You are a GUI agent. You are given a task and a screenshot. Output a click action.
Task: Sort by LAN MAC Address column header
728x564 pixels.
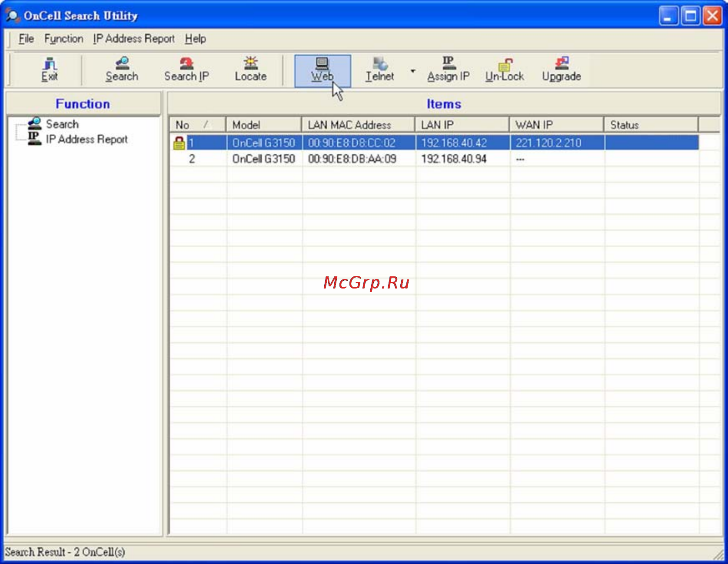tap(359, 125)
